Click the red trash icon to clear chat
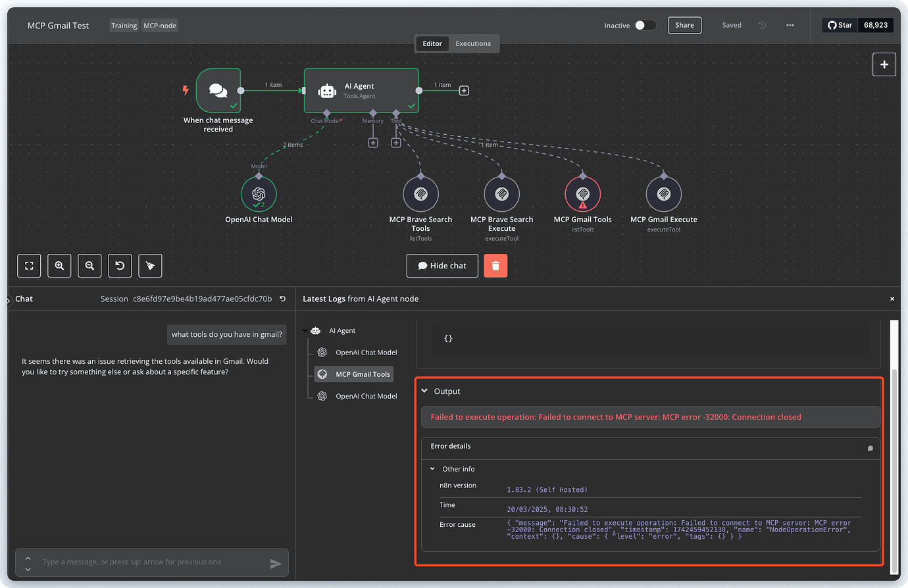 coord(495,265)
